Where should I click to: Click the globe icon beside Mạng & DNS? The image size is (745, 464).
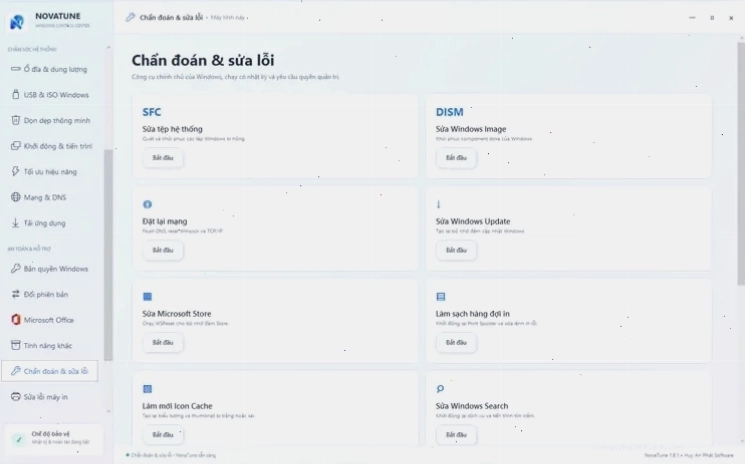tap(16, 197)
